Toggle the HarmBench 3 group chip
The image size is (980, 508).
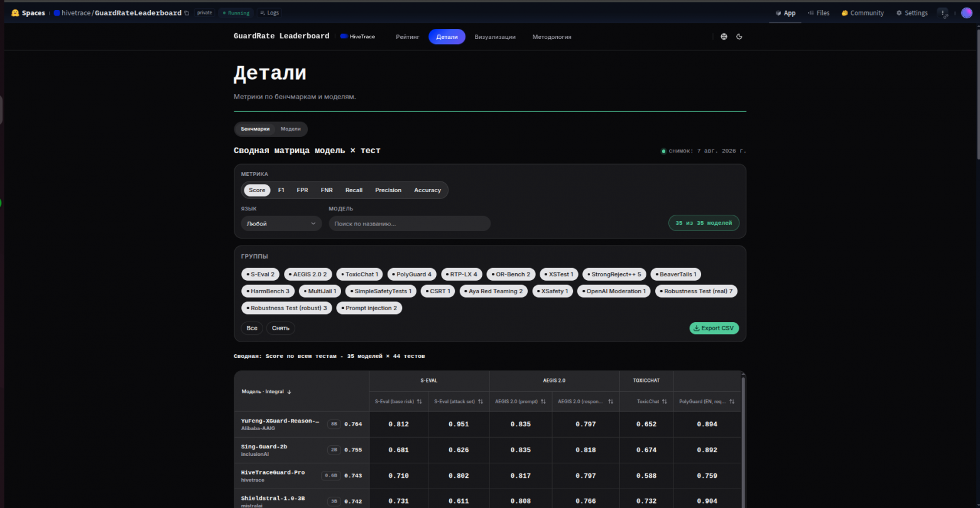268,291
